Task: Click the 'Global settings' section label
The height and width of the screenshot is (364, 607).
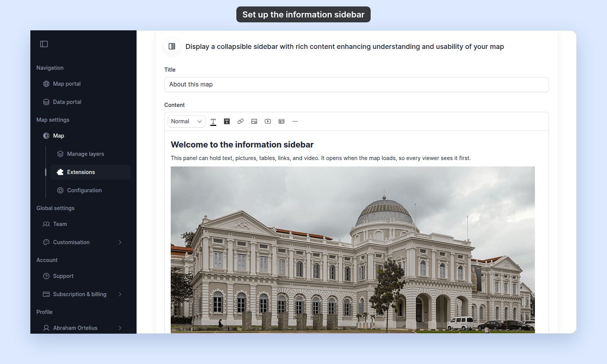Action: (55, 208)
